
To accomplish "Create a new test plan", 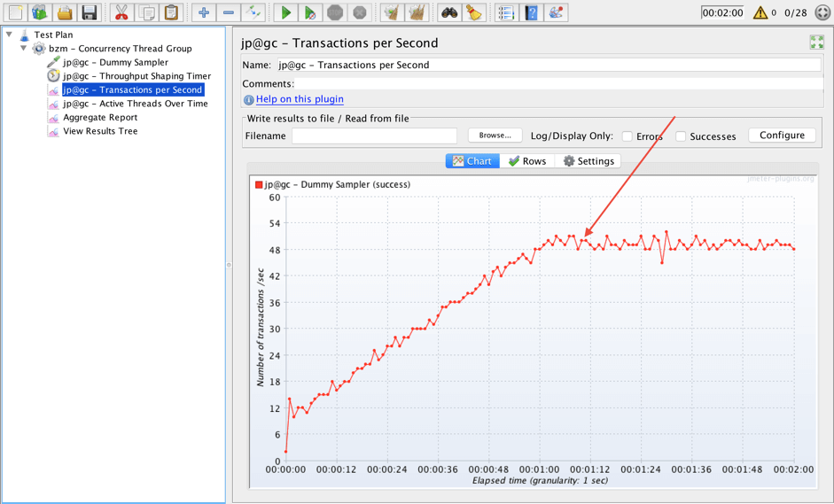I will [15, 12].
